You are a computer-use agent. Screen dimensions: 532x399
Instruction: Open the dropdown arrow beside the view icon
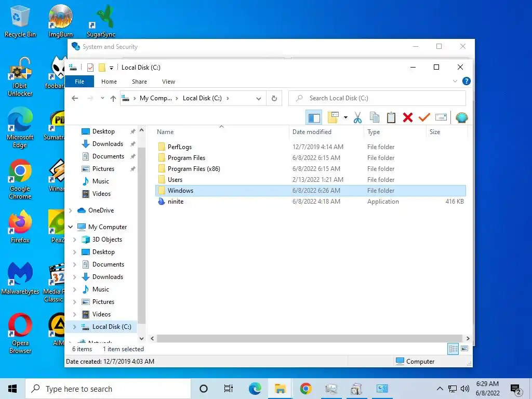click(x=345, y=117)
